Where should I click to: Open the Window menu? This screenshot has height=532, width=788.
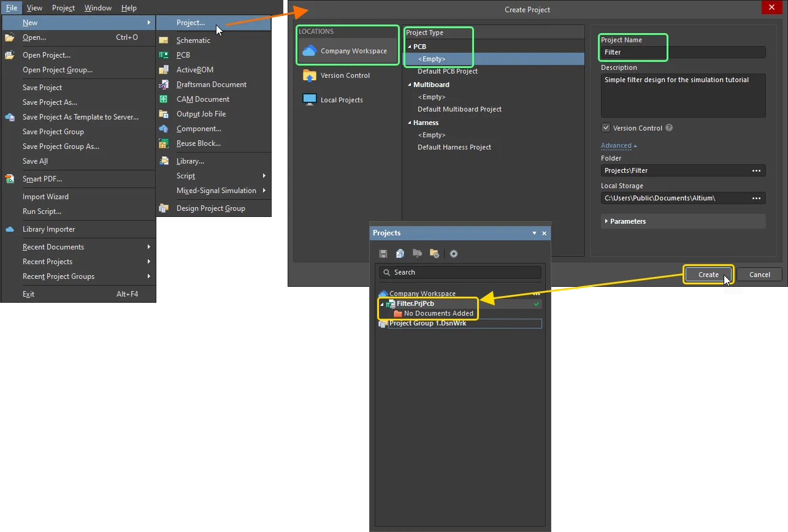[98, 8]
